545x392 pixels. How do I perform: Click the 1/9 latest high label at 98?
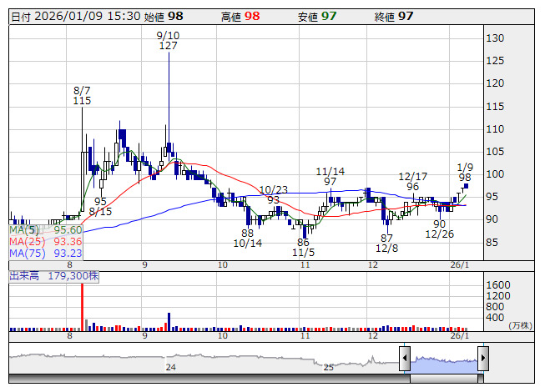tap(466, 172)
